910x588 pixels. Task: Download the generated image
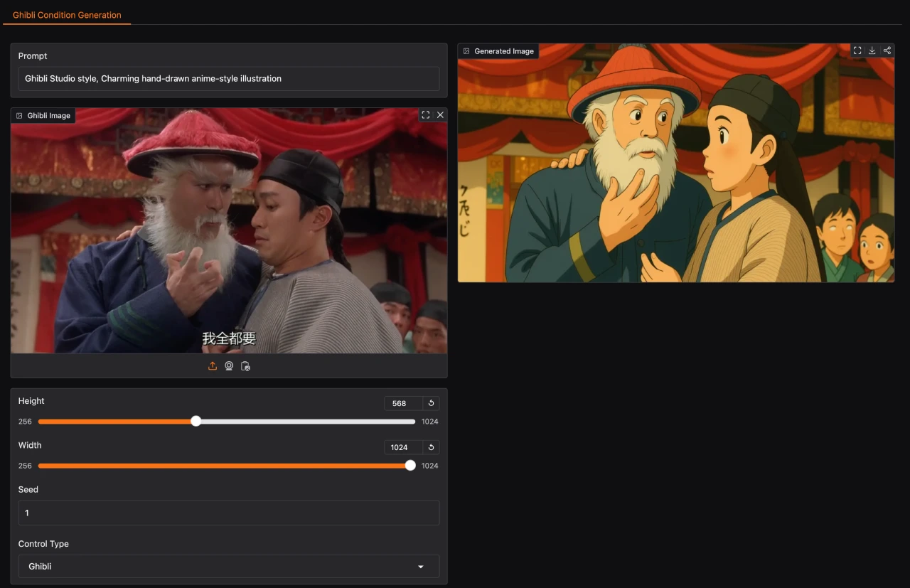pyautogui.click(x=872, y=50)
